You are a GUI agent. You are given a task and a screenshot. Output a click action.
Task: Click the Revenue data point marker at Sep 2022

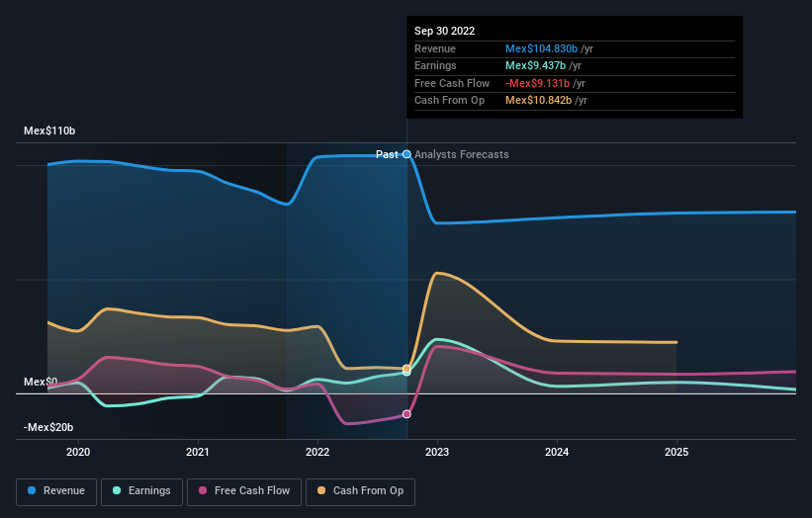click(407, 154)
